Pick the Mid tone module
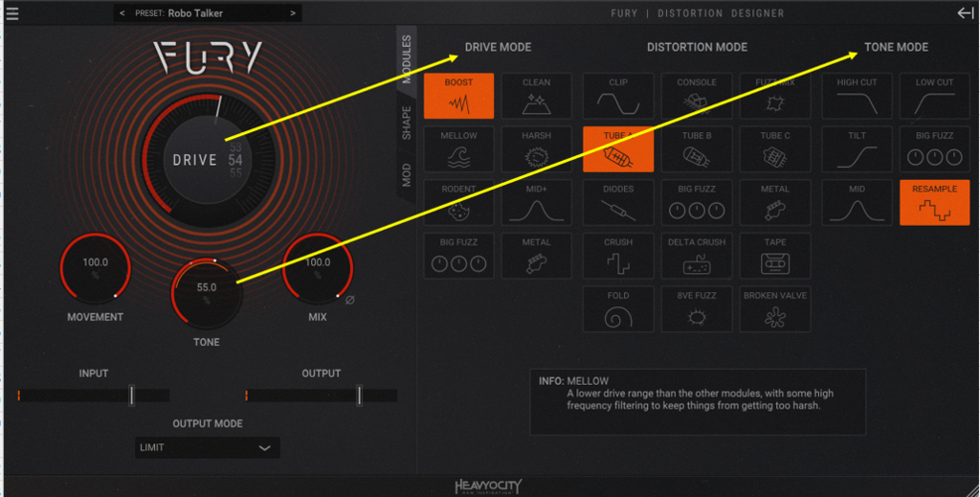This screenshot has height=497, width=980. pyautogui.click(x=857, y=203)
